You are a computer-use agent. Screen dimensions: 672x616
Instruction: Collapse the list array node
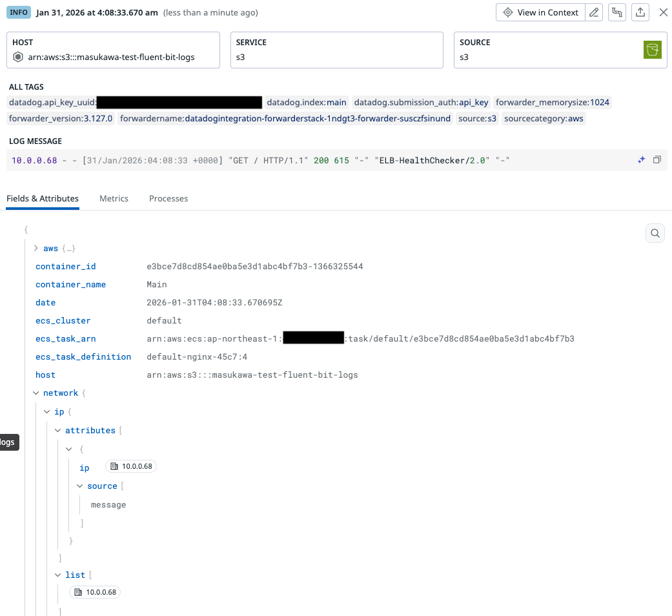pos(58,575)
